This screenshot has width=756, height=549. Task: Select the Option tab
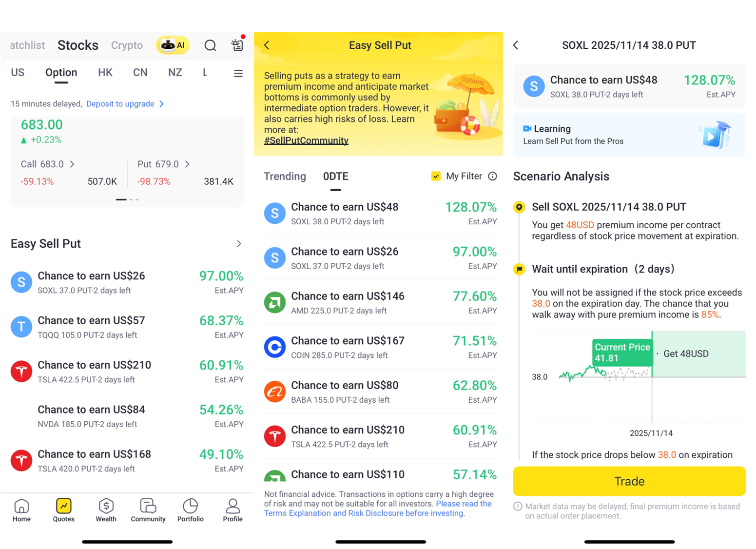(61, 73)
